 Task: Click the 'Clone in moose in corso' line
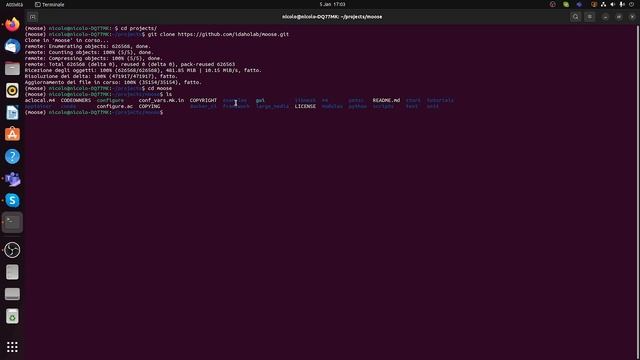pos(67,40)
